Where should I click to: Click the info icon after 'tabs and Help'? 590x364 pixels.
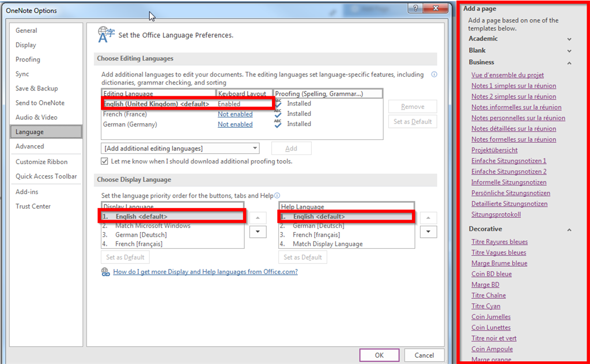pos(277,196)
